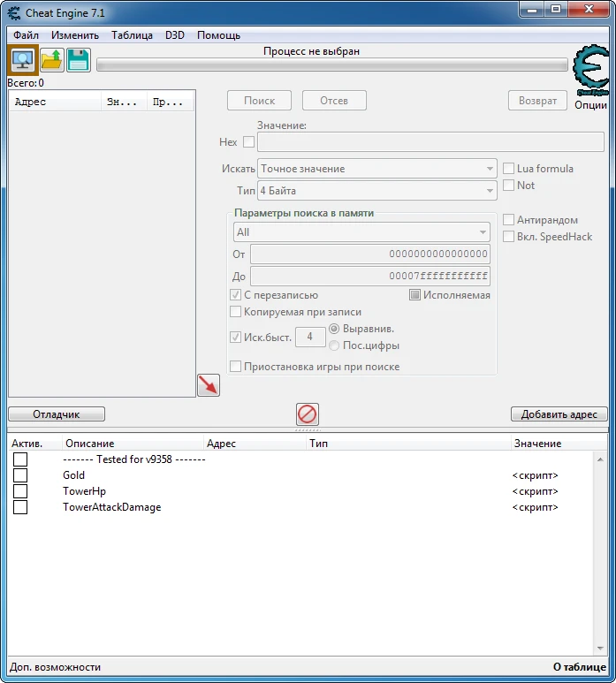Image resolution: width=616 pixels, height=683 pixels.
Task: Open the D3D menu
Action: tap(175, 35)
